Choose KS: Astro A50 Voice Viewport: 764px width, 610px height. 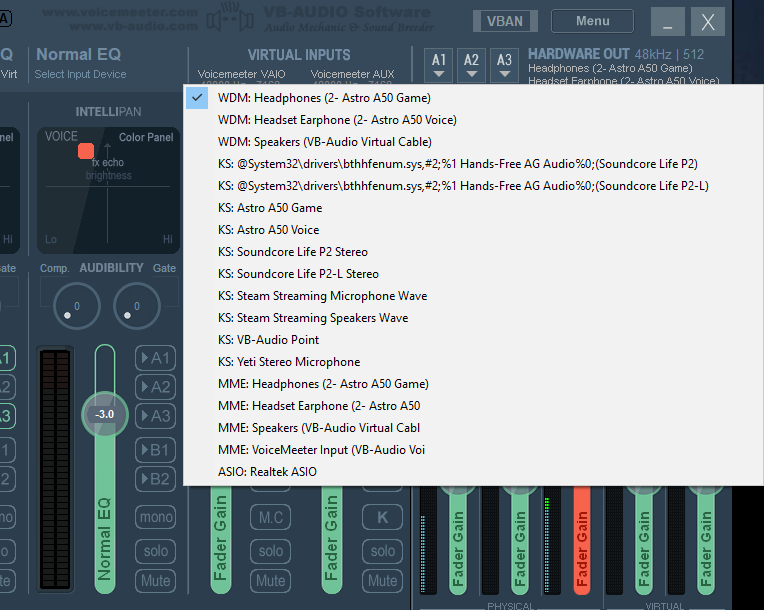(473, 230)
